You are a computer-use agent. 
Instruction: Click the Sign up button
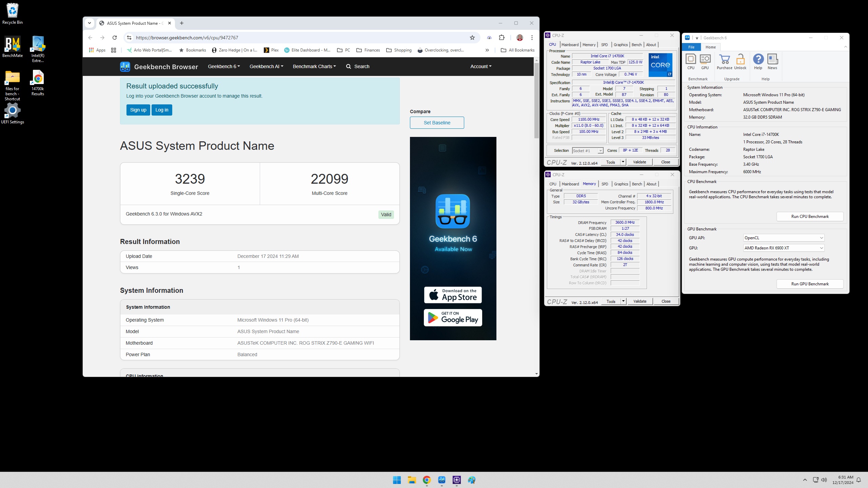click(138, 110)
